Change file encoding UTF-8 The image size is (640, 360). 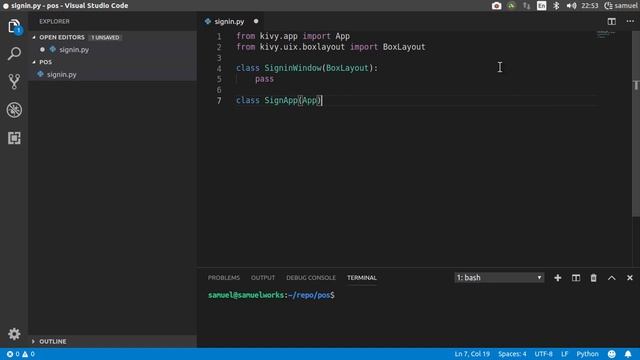point(543,354)
